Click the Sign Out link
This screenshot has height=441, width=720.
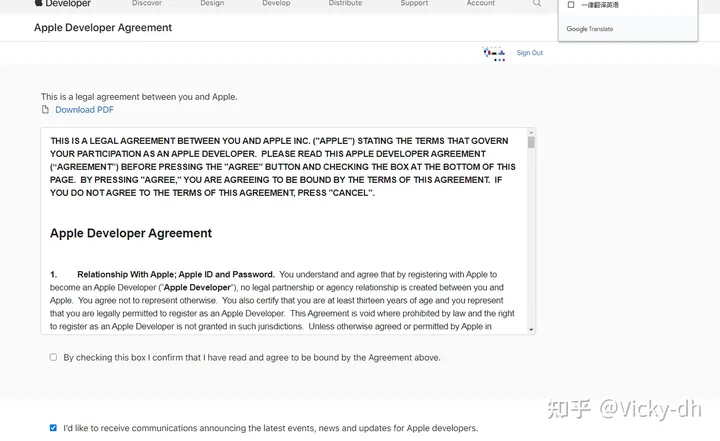[529, 53]
